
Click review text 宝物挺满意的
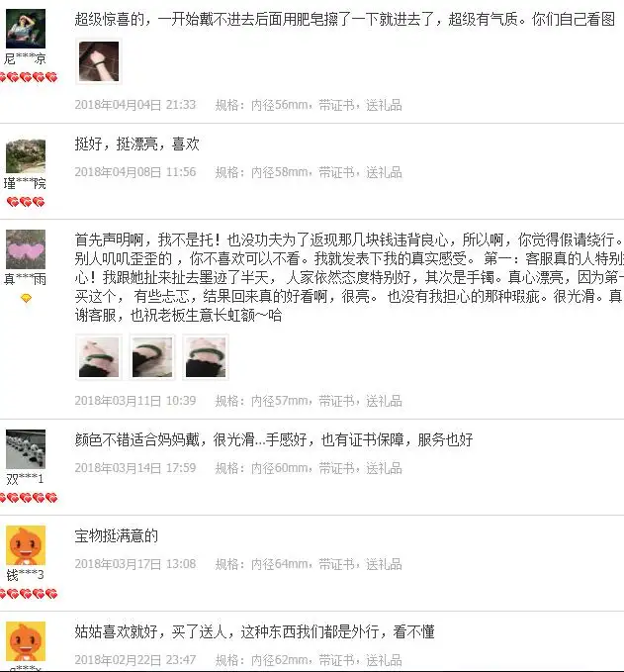pos(117,535)
